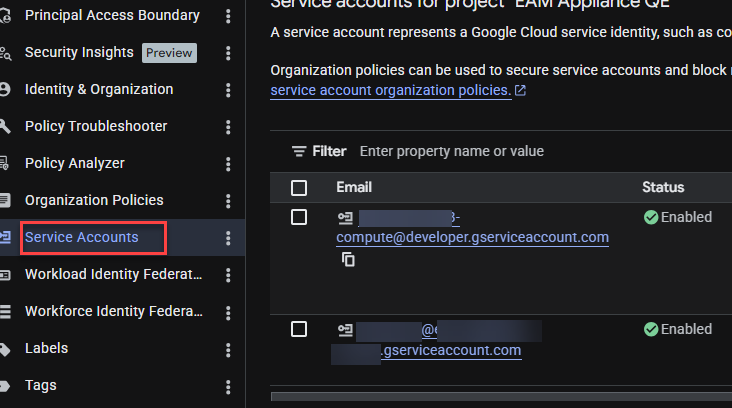Tick the select-all checkbox in table header

click(299, 188)
